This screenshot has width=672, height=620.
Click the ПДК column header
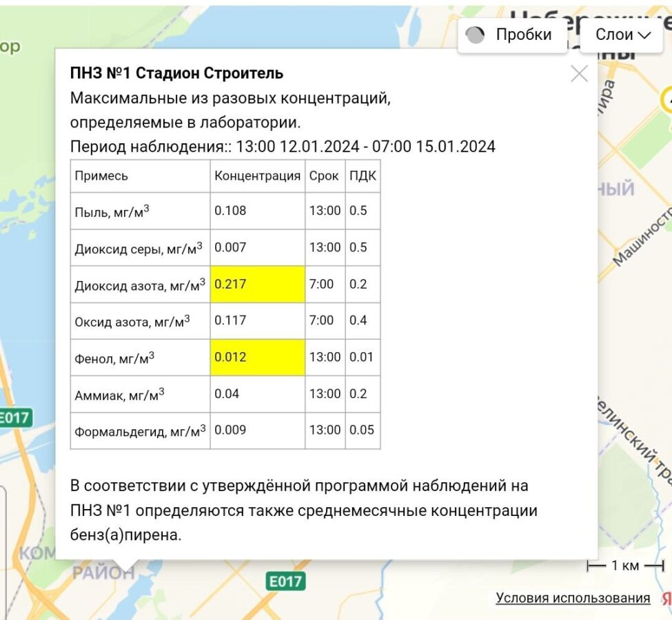pyautogui.click(x=363, y=176)
